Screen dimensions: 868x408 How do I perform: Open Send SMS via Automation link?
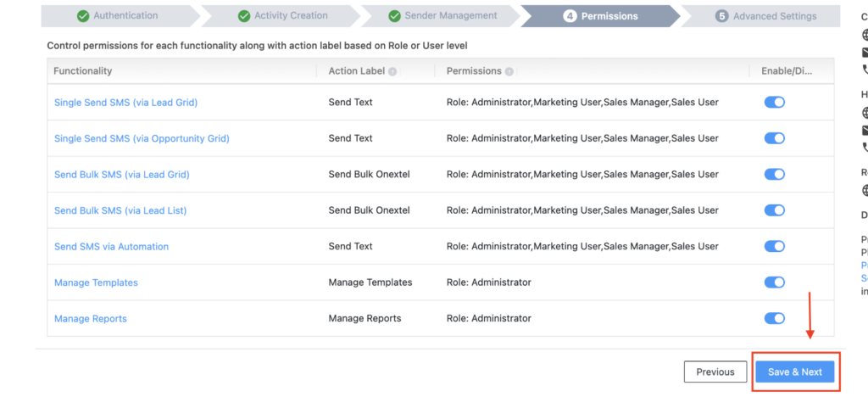(111, 246)
